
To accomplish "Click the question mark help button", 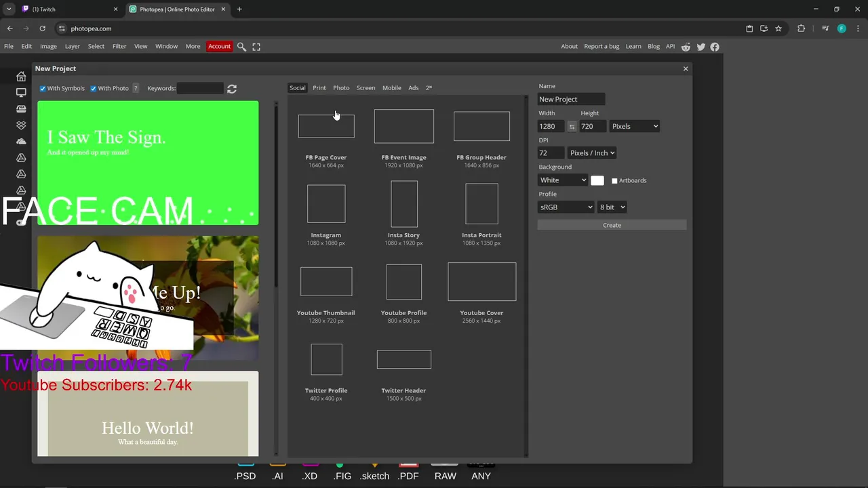I will pyautogui.click(x=136, y=89).
